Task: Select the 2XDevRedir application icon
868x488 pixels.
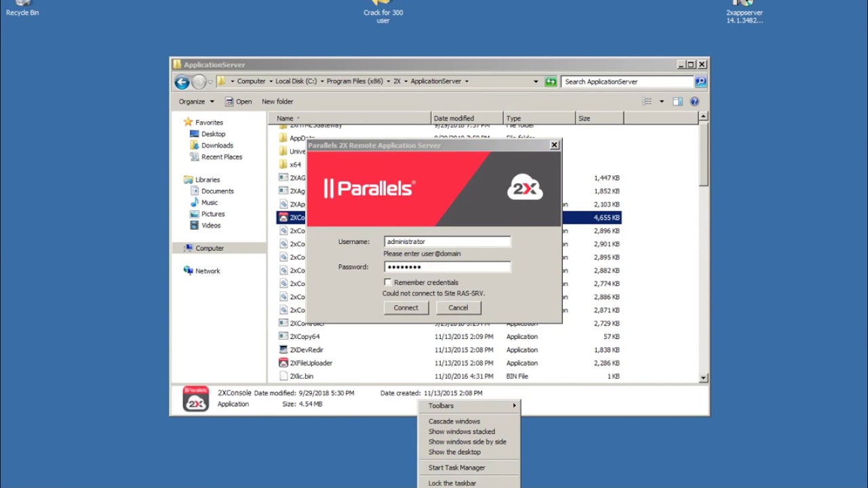Action: pos(283,350)
